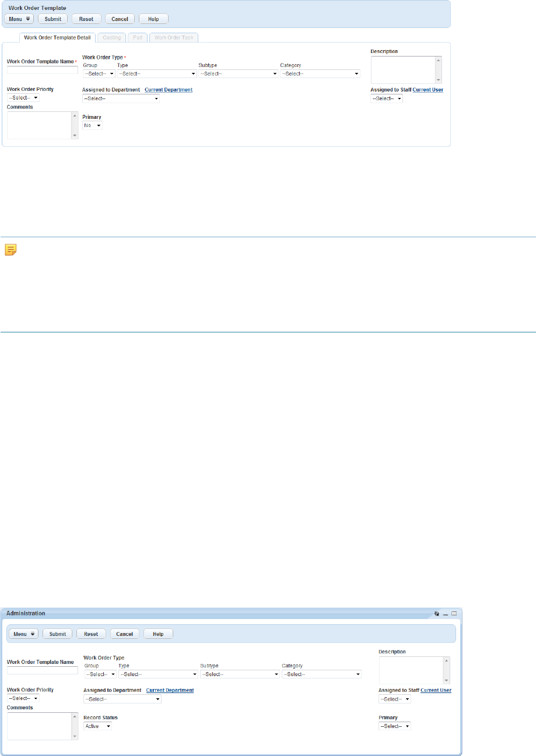Open Type dropdown in top form
This screenshot has height=756, width=536.
click(157, 74)
